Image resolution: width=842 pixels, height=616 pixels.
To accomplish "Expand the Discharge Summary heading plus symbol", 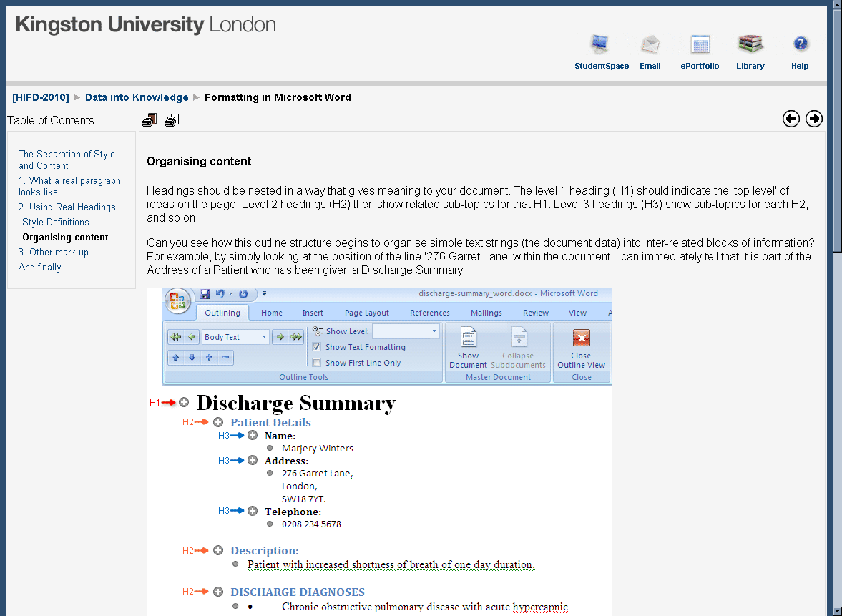I will 184,402.
